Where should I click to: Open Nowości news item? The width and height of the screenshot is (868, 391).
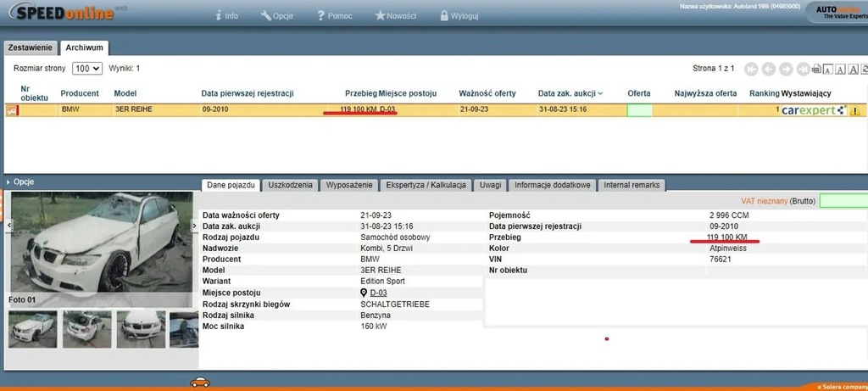pos(395,15)
